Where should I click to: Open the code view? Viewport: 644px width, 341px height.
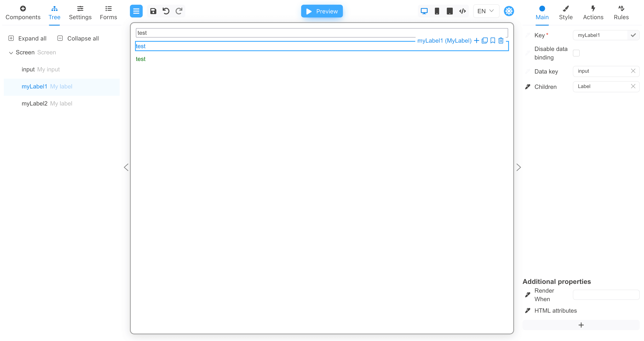462,11
